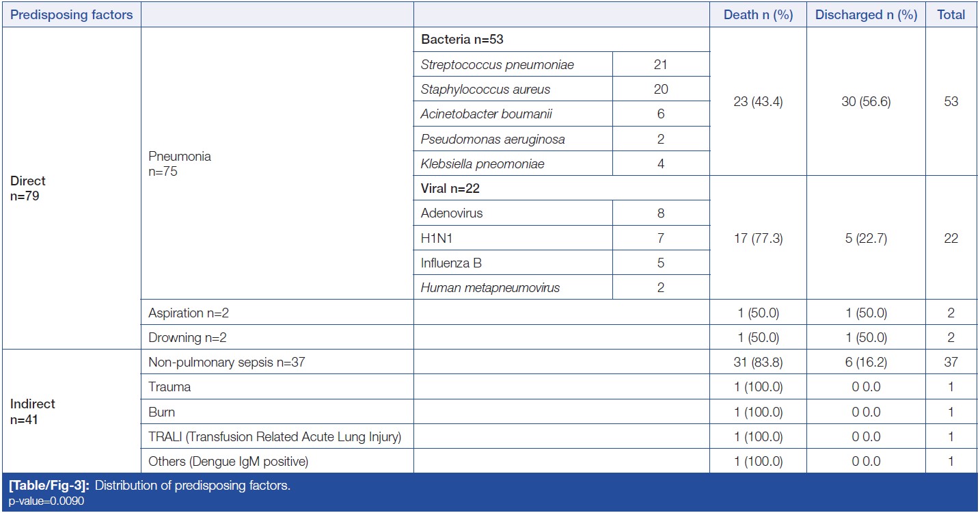Click the "Indirect n=41" category cell
The image size is (980, 513).
33,411
